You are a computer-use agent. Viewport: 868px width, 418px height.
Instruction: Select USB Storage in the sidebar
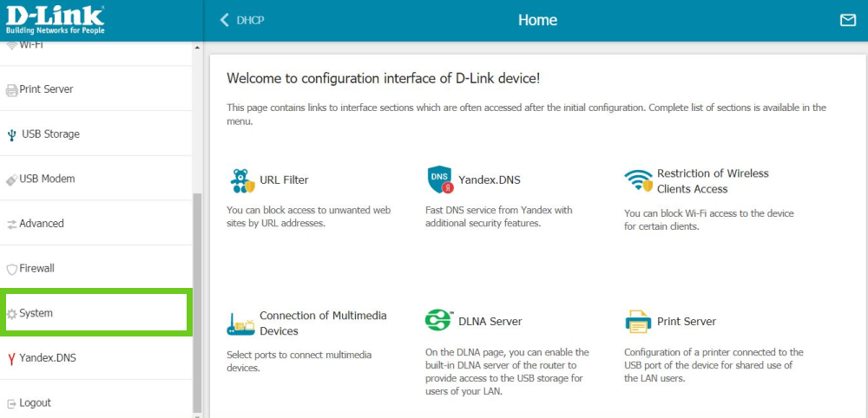pos(49,134)
